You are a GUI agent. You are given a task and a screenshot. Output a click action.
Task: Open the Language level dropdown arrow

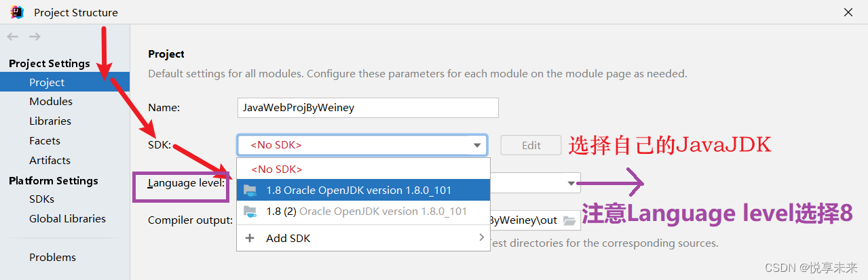pos(571,183)
